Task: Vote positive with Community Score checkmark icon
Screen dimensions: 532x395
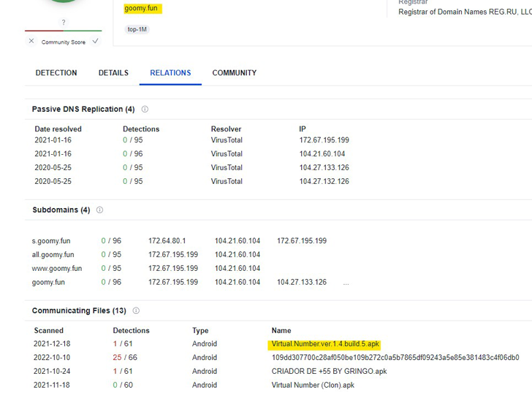Action: (95, 42)
